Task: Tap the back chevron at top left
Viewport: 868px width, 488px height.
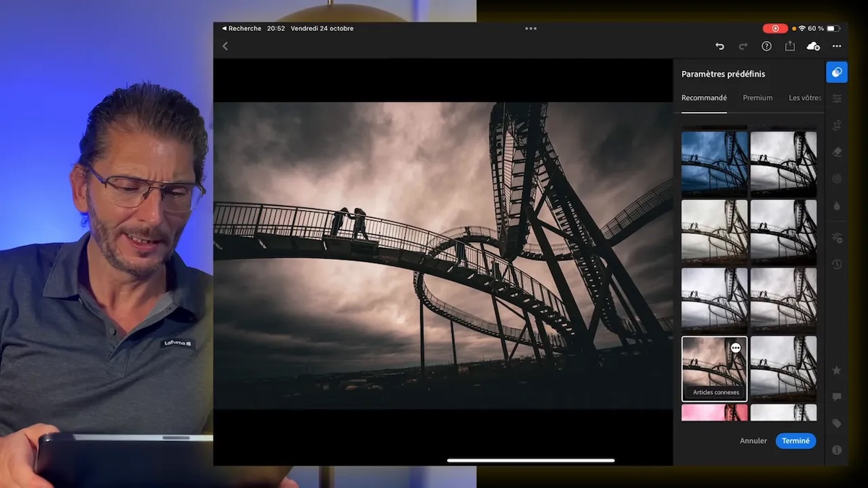Action: click(x=225, y=46)
